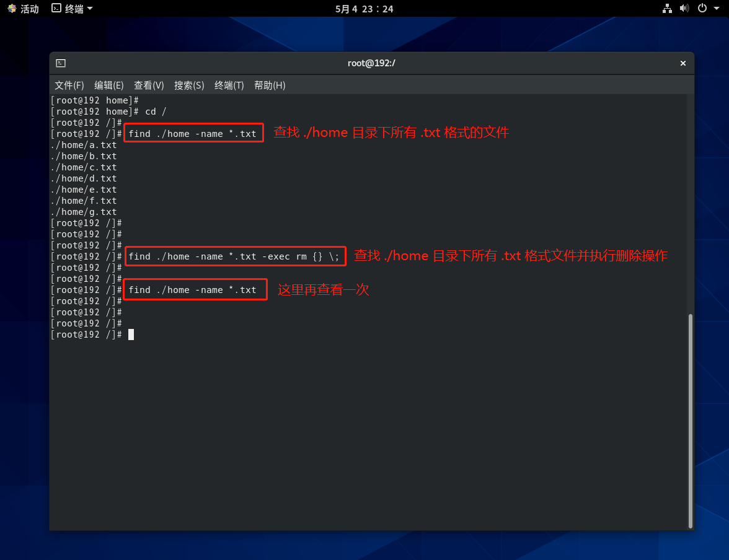Click the root@192:/ window title text
729x560 pixels.
[372, 63]
